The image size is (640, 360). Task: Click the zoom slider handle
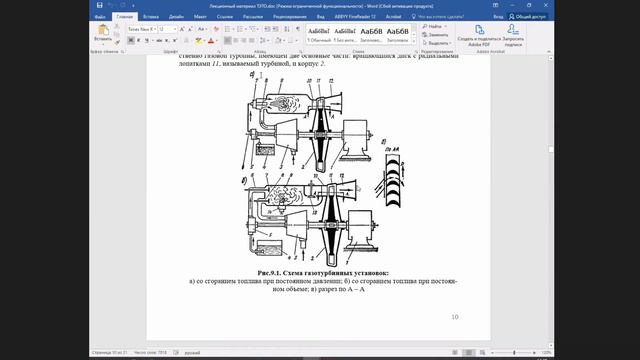[514, 352]
